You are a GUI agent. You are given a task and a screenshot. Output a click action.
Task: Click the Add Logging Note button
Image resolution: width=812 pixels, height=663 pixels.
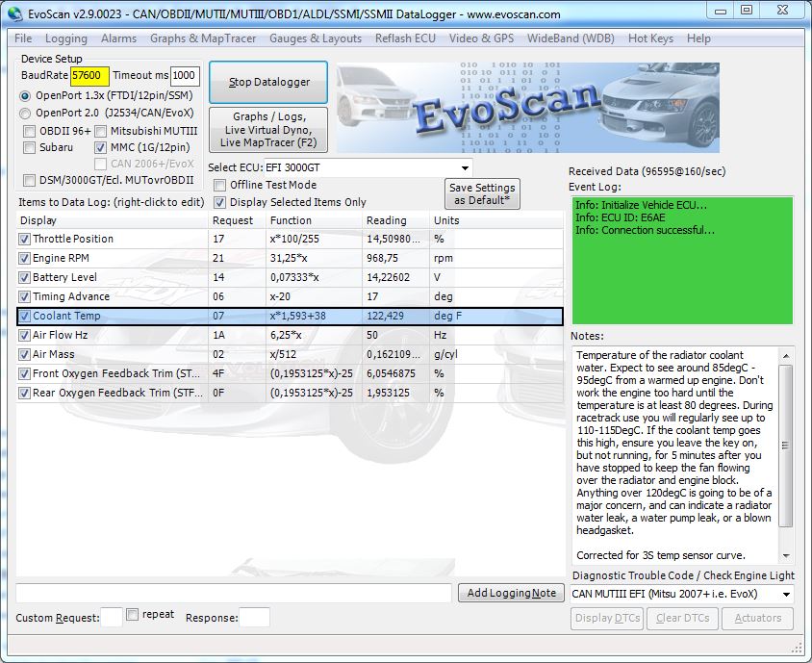coord(511,593)
